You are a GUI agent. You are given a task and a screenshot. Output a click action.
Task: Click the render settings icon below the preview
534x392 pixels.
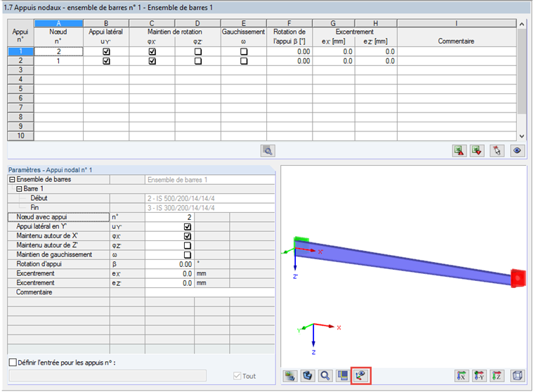click(289, 376)
